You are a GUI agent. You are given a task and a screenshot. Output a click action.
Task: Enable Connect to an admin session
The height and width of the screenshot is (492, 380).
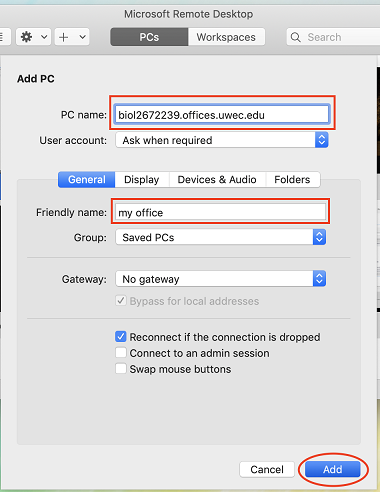coord(121,353)
